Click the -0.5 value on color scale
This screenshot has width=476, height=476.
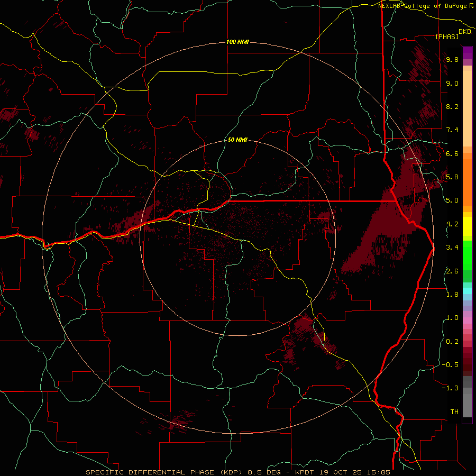[x=450, y=364]
